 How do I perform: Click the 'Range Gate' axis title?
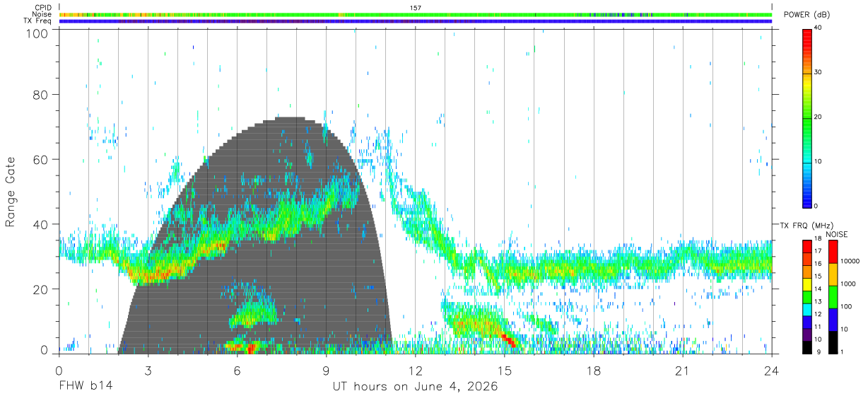(x=11, y=192)
